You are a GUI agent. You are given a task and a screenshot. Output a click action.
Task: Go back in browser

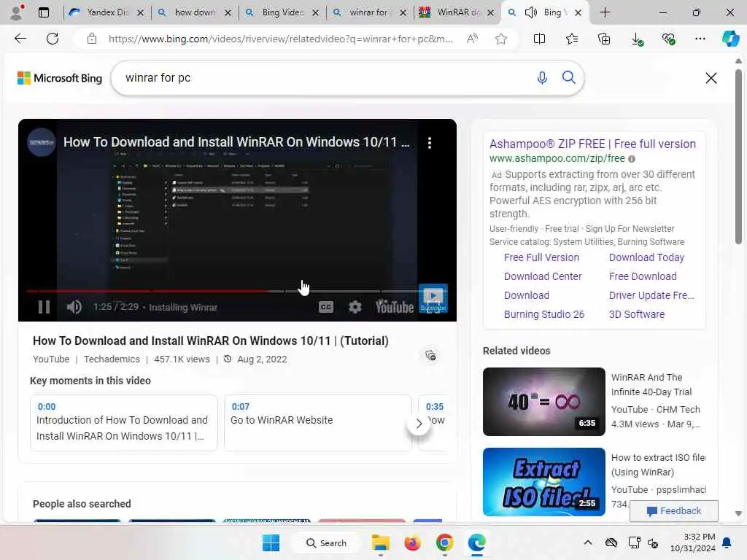coord(20,39)
